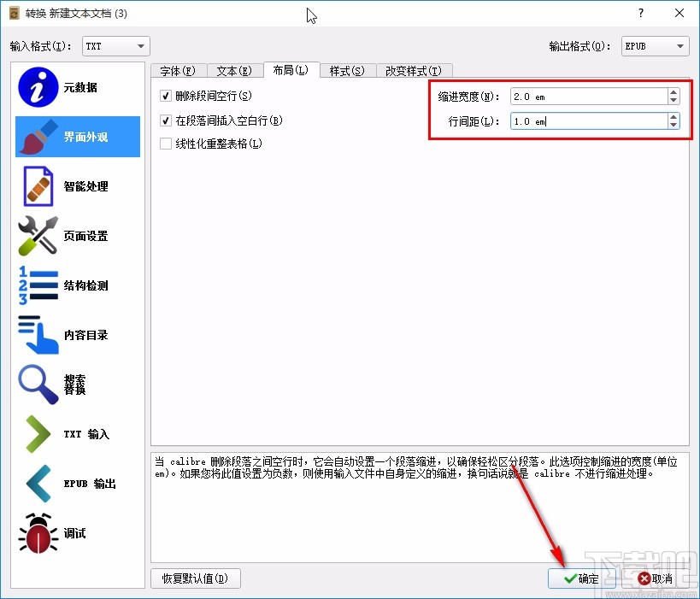Click the 确定 confirm button
Screen dimensions: 700x599
coord(582,578)
